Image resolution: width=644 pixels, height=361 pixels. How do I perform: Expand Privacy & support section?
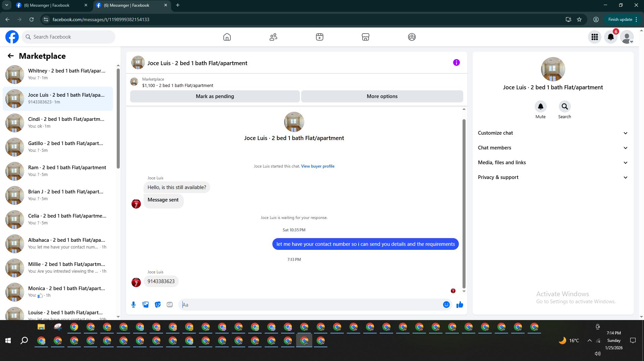[553, 177]
